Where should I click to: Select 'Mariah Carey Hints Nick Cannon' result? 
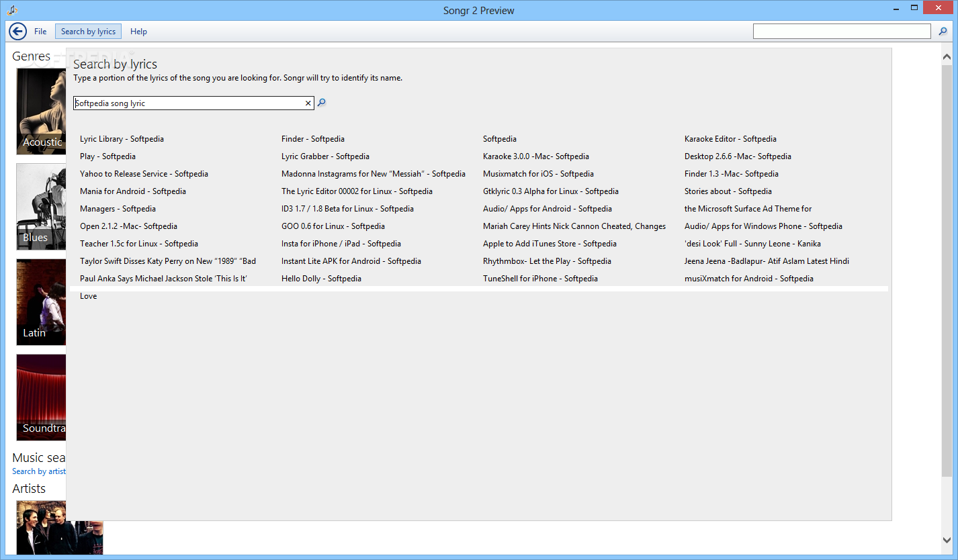(574, 226)
